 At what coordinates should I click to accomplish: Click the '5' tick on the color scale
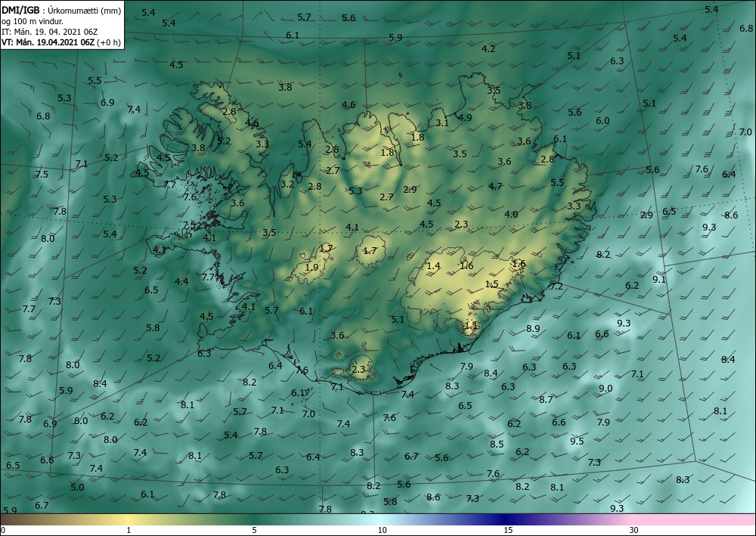pyautogui.click(x=254, y=530)
